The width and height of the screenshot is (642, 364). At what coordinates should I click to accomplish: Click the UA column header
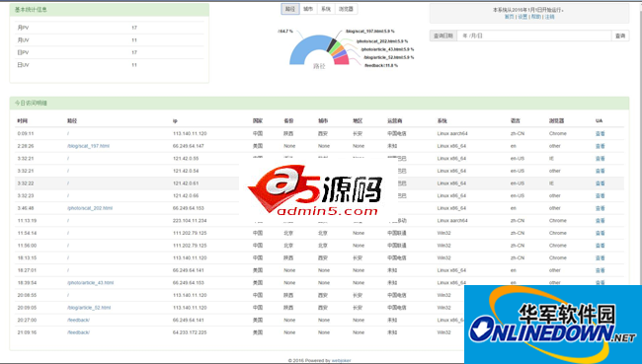pyautogui.click(x=599, y=120)
